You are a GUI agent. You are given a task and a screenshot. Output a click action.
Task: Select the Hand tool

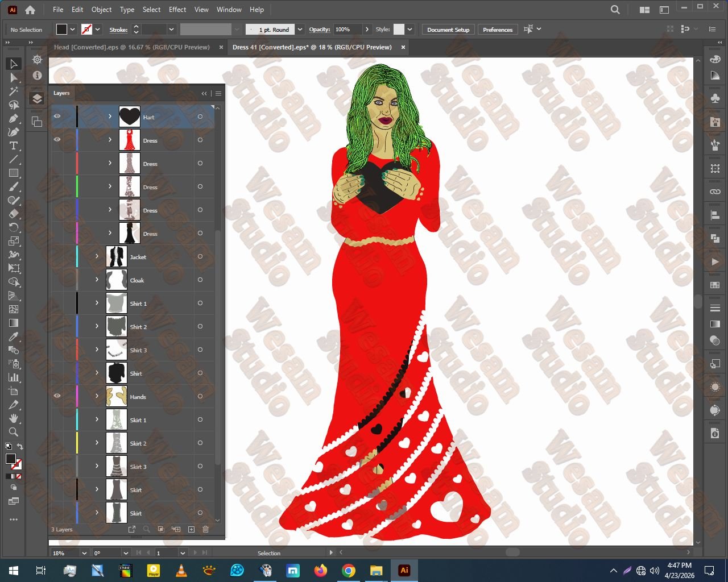14,418
